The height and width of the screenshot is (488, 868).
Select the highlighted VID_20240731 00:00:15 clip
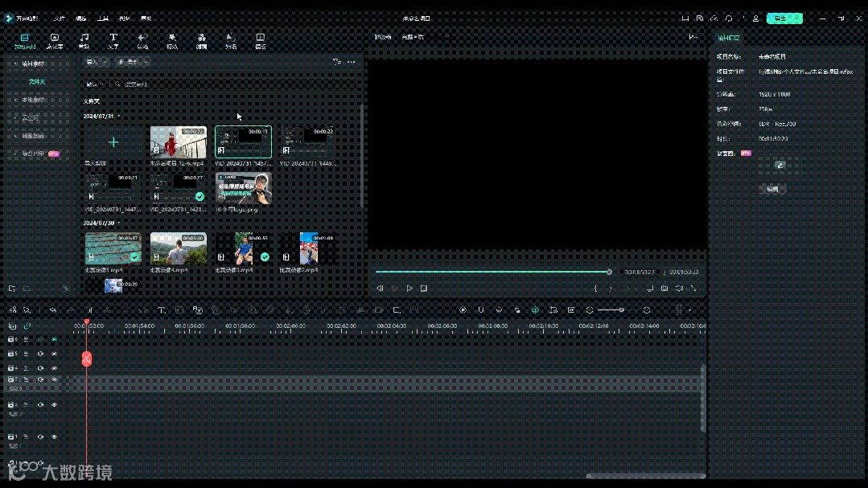pos(243,142)
